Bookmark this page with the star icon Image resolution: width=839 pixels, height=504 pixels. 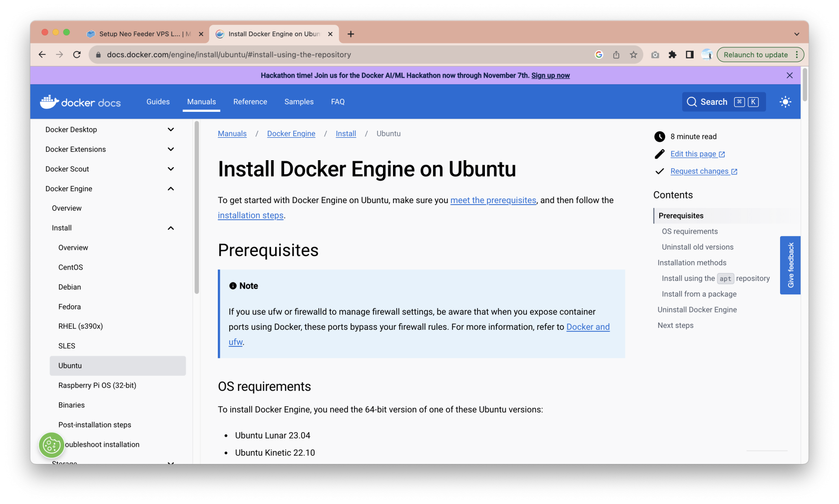coord(633,54)
